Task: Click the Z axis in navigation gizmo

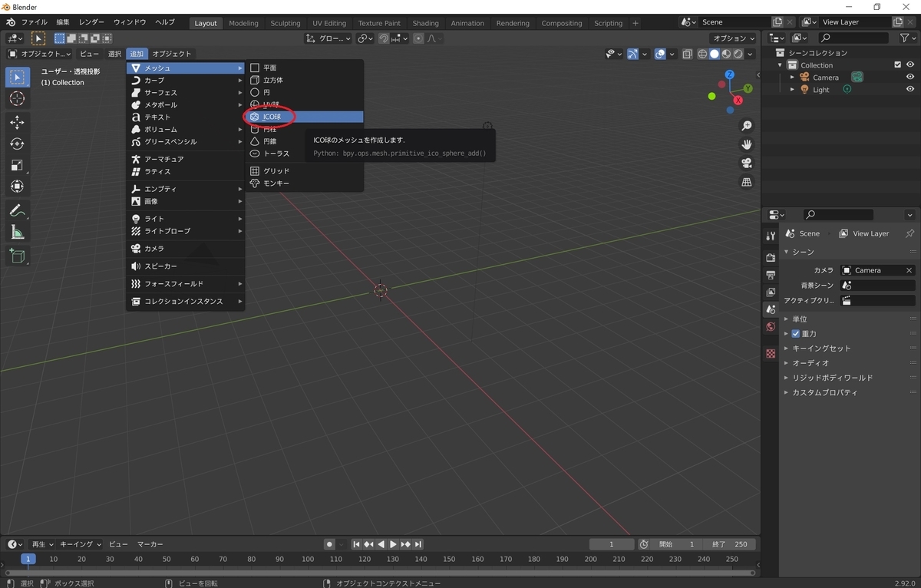Action: (x=729, y=74)
